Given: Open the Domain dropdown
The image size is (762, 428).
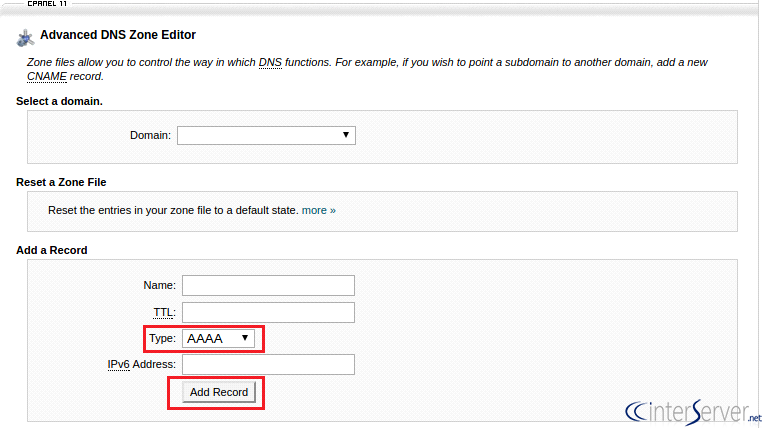Looking at the screenshot, I should (266, 135).
